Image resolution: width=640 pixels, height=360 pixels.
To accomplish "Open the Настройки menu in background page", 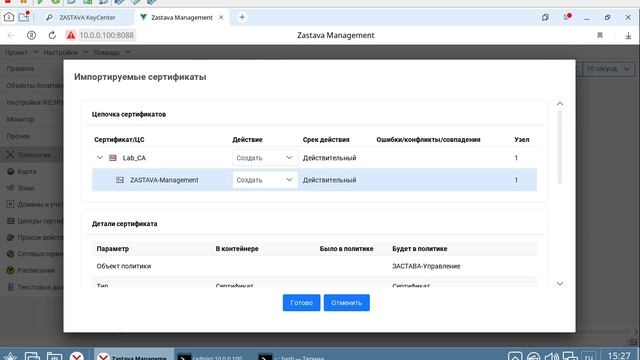I will coord(65,52).
